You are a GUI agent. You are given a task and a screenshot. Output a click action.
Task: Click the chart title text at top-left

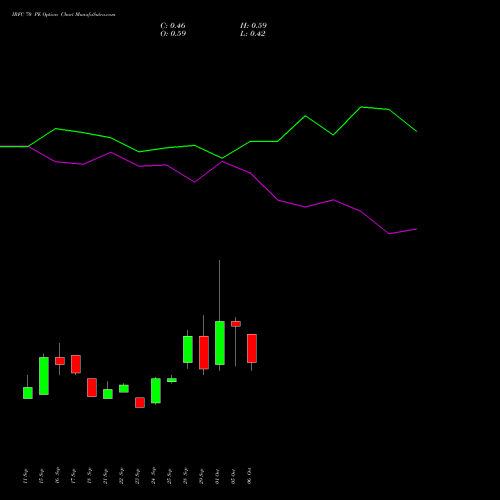tap(63, 15)
